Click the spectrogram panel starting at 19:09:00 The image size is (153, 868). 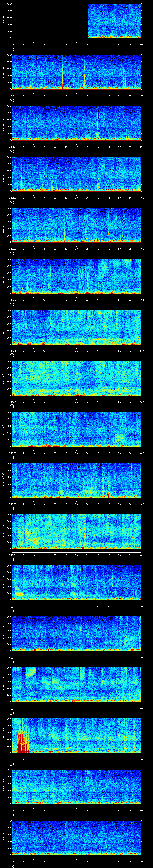tap(76, 21)
